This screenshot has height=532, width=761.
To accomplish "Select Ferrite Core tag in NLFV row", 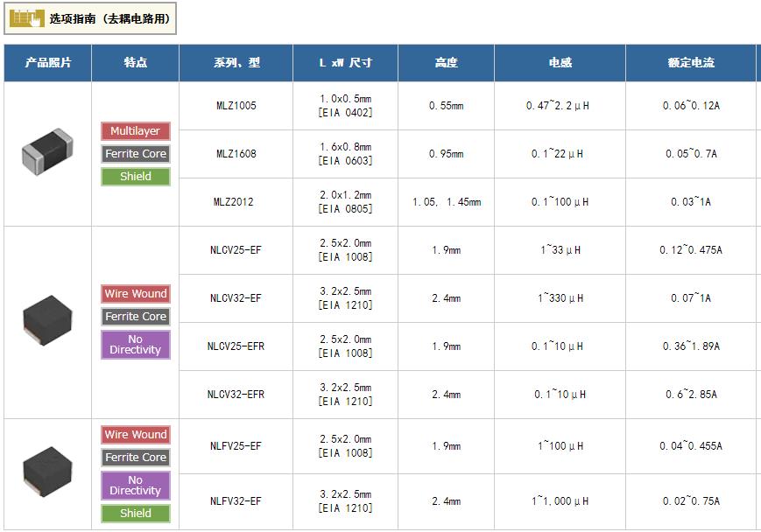I will [136, 458].
